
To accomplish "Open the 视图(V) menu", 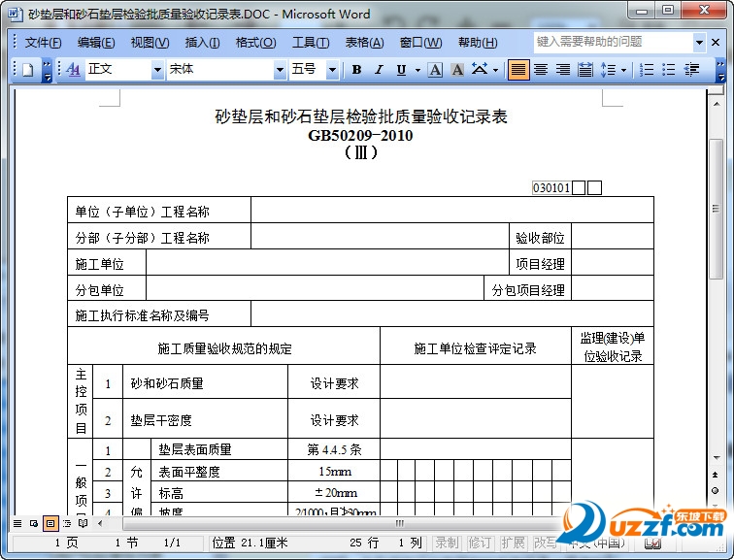I will coord(150,43).
